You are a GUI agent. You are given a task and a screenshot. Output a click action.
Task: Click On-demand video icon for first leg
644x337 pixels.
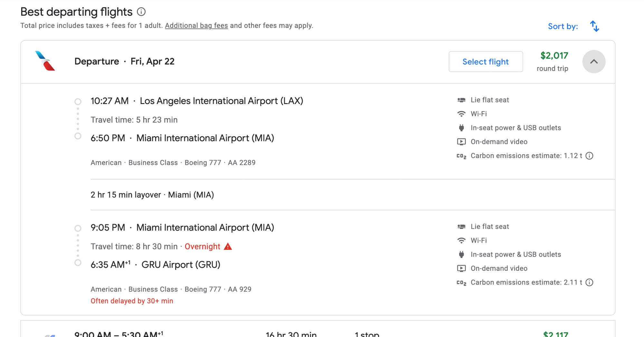(x=461, y=142)
